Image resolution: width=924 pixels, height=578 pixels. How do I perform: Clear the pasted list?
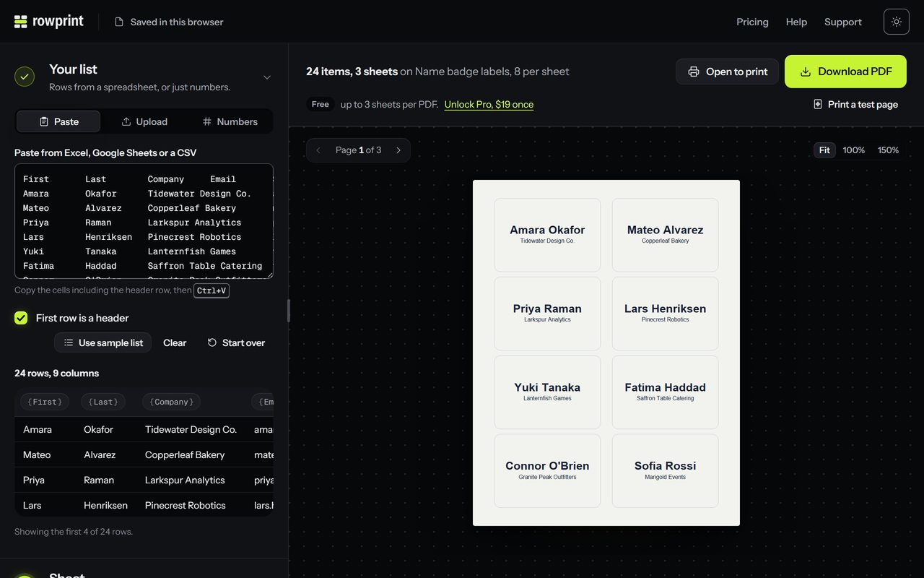click(175, 342)
